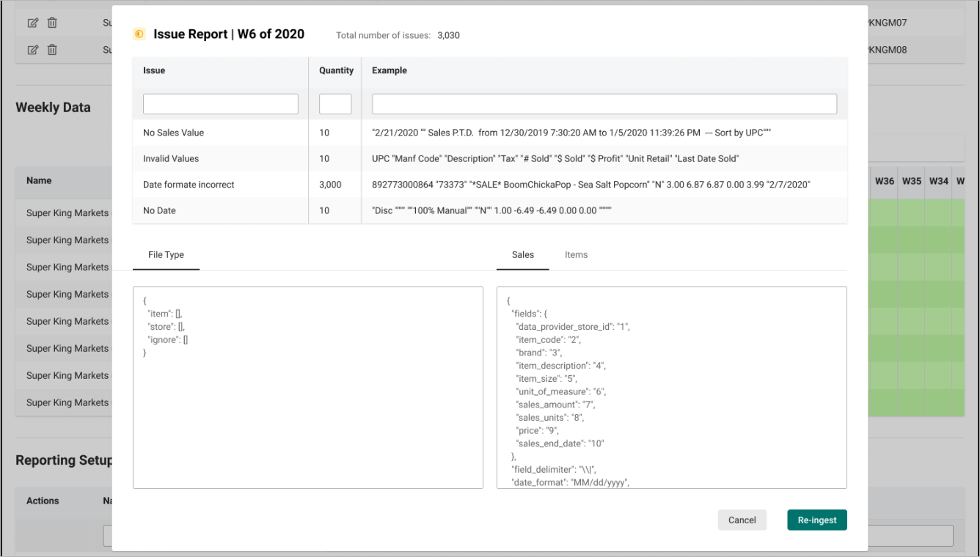
Task: Click the edit icon in the KNGM07 row
Action: click(32, 23)
